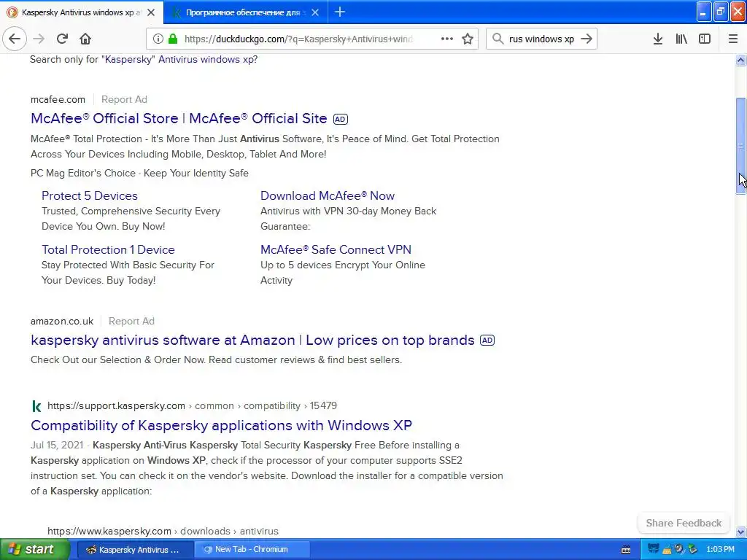Open page actions three-dot menu
The image size is (747, 560).
click(447, 39)
